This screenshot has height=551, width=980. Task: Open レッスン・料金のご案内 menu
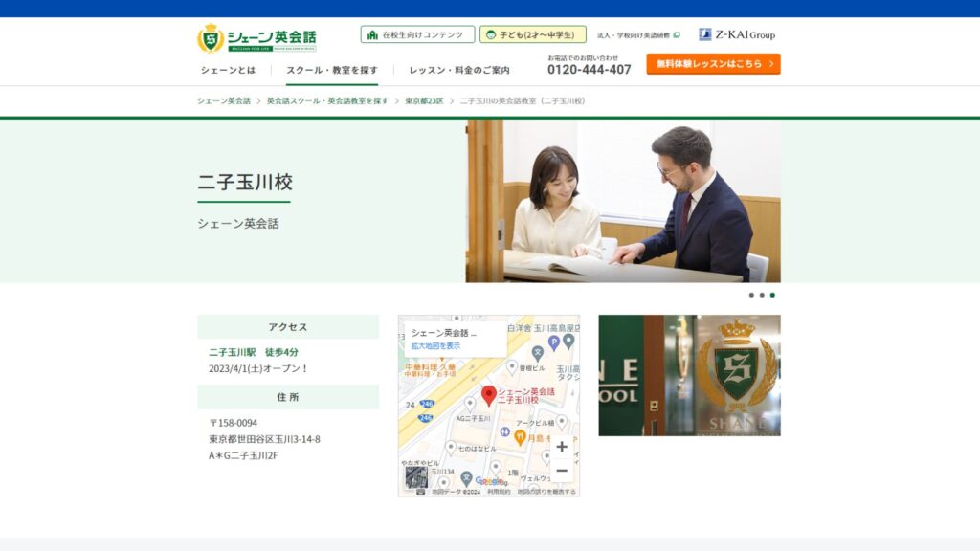(x=459, y=70)
